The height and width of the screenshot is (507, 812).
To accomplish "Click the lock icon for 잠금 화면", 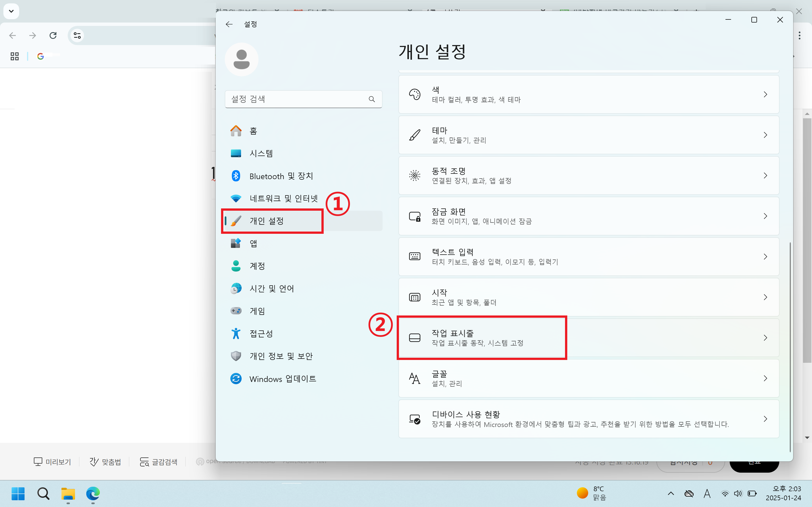I will pos(415,216).
